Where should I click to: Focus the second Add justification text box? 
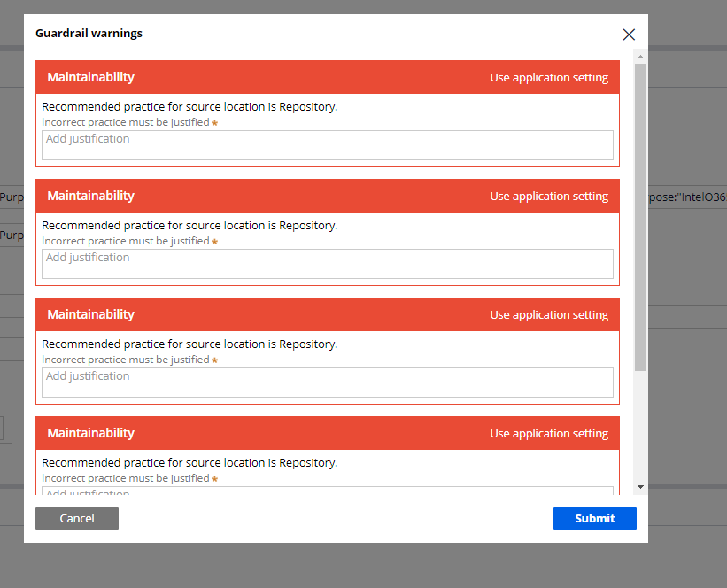tap(327, 263)
